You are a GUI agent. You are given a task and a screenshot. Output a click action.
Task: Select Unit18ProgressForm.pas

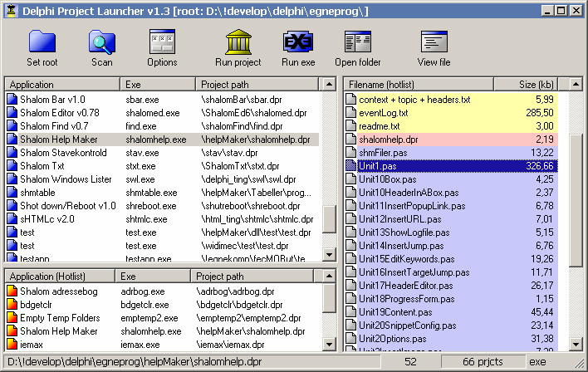(x=452, y=299)
